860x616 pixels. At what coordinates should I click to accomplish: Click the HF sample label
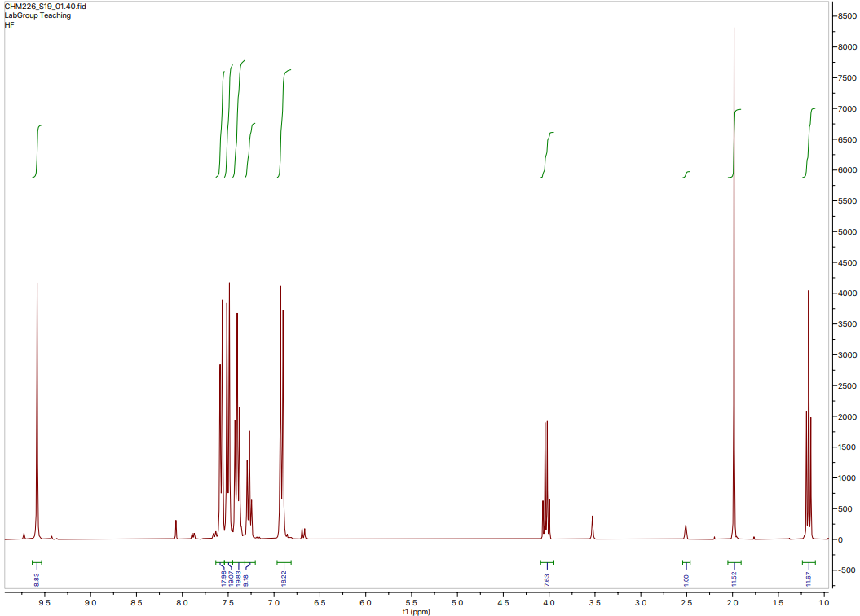pyautogui.click(x=10, y=24)
